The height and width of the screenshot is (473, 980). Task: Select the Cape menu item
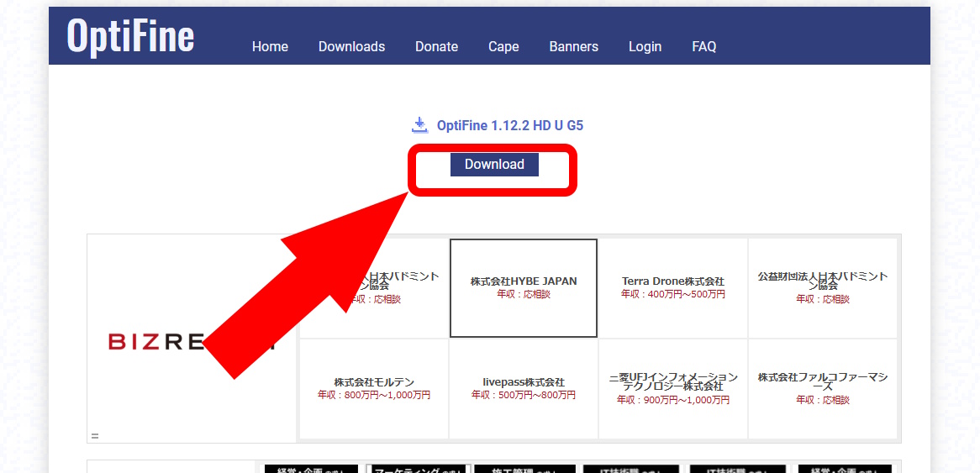[503, 47]
